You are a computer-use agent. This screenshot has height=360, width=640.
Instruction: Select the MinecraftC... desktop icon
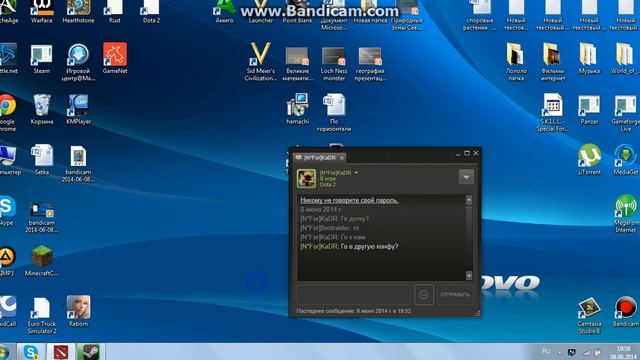click(42, 261)
